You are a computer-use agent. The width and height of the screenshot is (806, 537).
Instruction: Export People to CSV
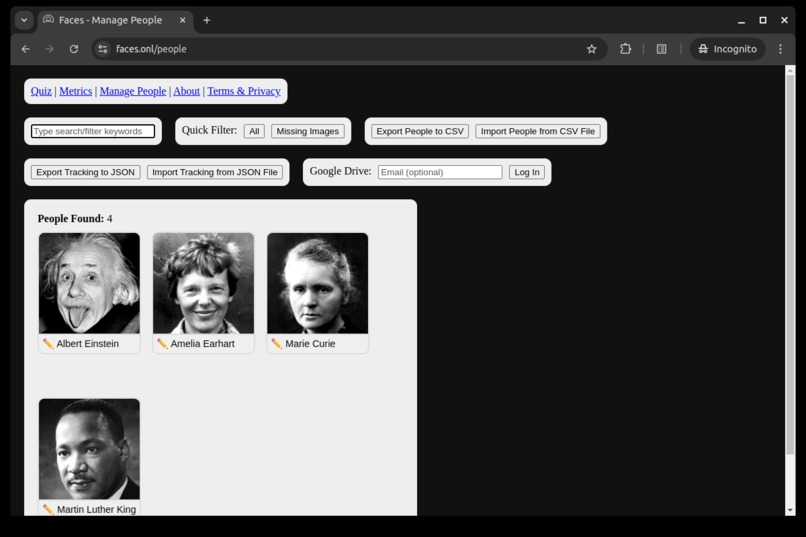(420, 131)
